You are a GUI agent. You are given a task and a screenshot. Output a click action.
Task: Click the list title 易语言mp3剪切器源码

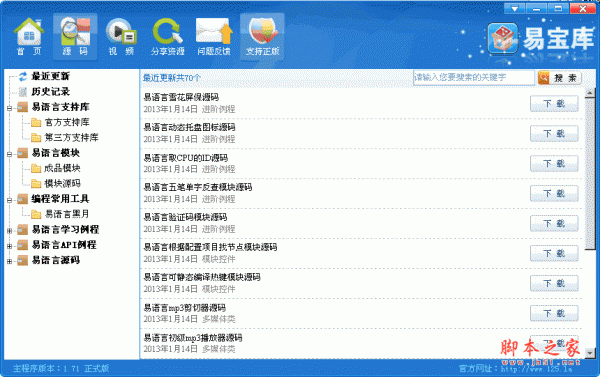184,308
